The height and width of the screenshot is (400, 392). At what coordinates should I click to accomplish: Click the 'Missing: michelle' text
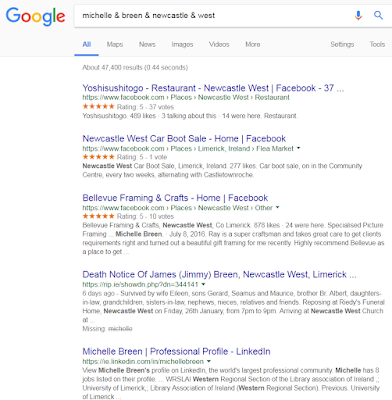(107, 329)
